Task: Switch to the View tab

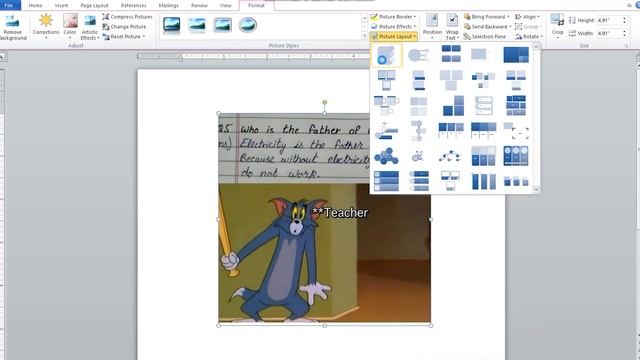Action: click(x=225, y=5)
